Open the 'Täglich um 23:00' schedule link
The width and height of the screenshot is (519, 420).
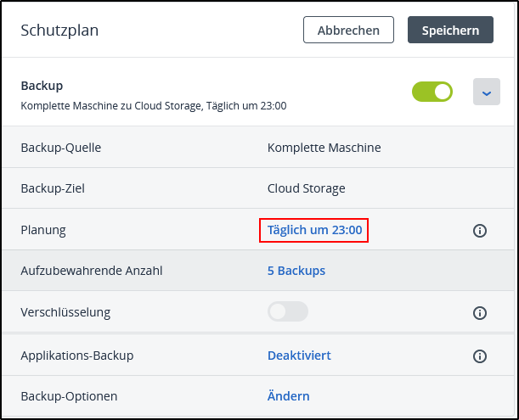(314, 230)
